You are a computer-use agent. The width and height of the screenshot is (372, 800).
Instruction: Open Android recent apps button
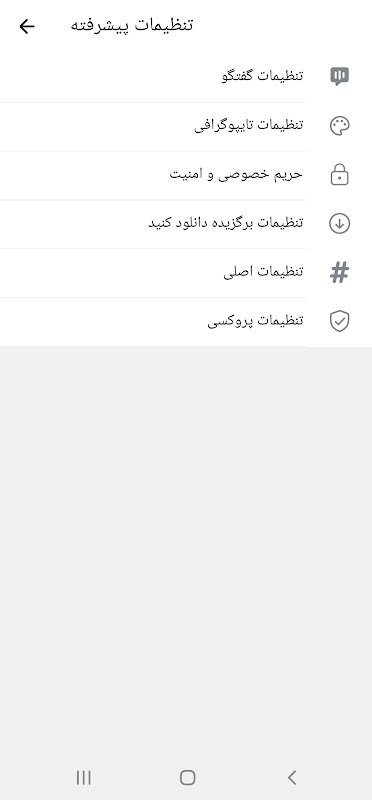[84, 778]
